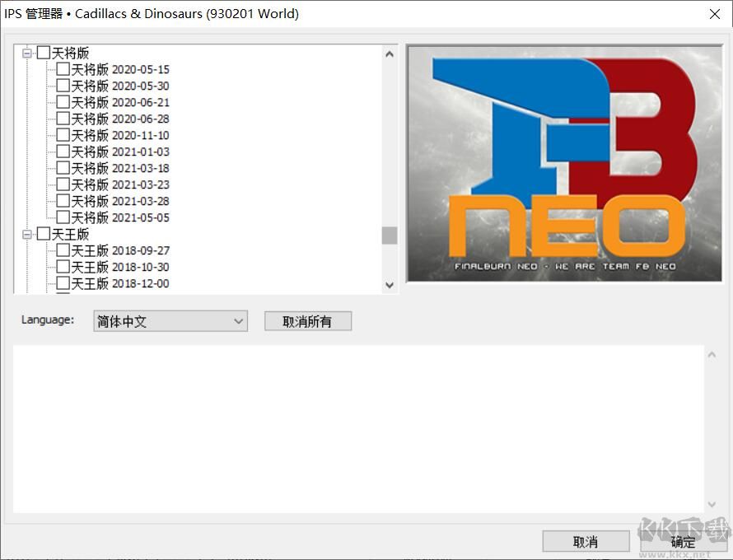Tick the 天将版 2021-03-28 checkbox
The width and height of the screenshot is (733, 560).
63,201
